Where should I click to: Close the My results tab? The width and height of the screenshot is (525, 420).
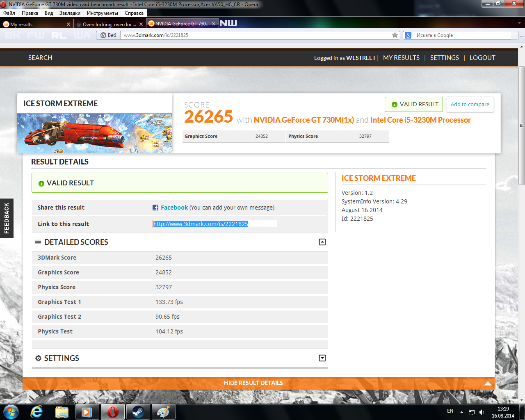click(x=68, y=24)
